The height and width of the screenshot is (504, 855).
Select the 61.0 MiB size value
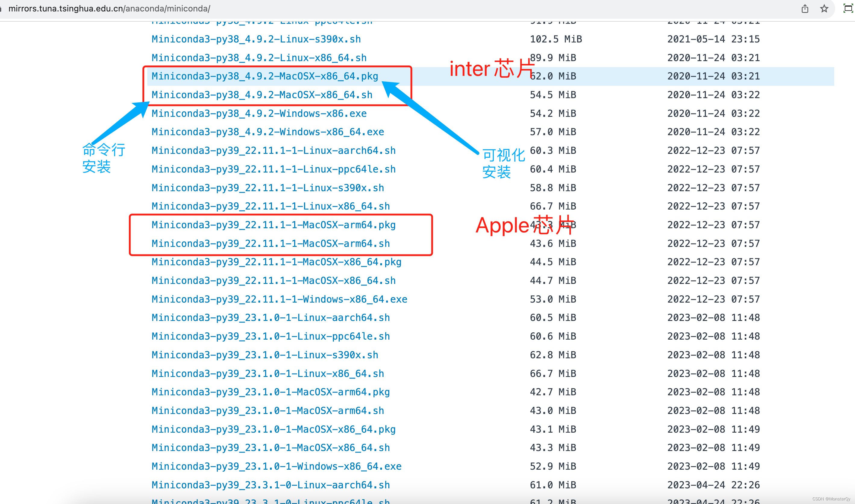click(x=553, y=485)
